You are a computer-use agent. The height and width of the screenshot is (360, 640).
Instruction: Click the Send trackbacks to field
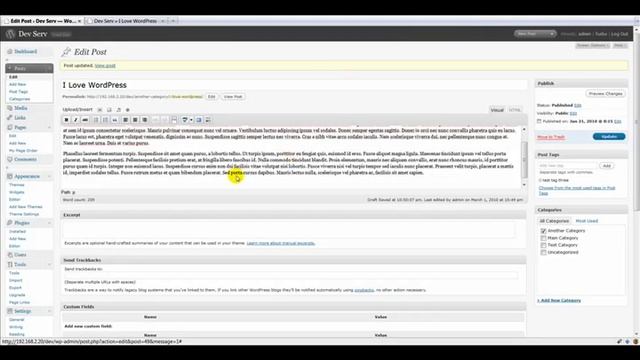click(291, 276)
